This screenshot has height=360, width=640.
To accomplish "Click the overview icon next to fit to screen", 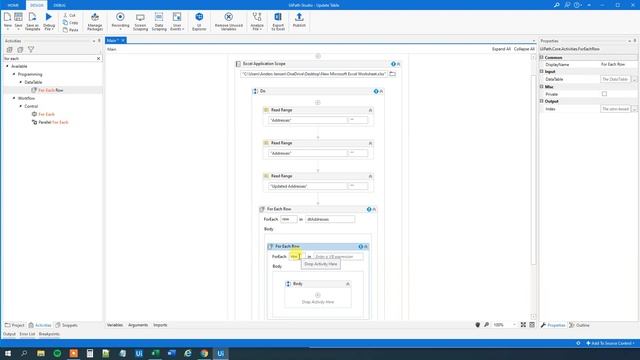I will pos(532,325).
